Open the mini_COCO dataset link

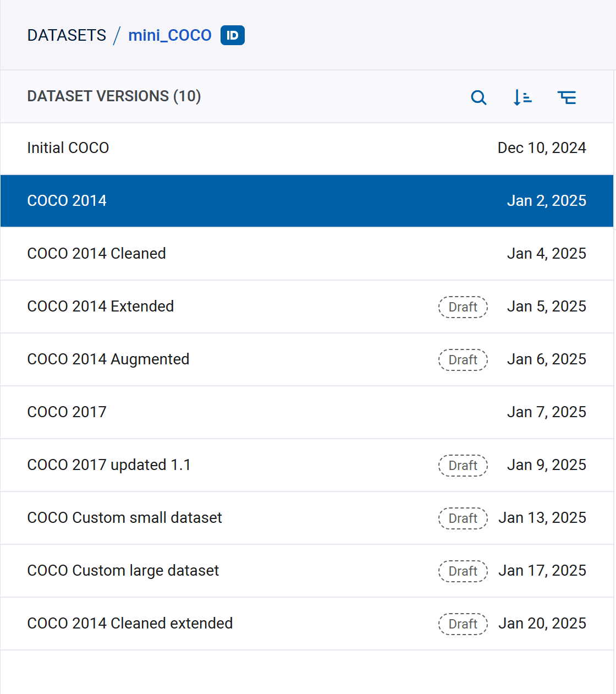click(169, 35)
